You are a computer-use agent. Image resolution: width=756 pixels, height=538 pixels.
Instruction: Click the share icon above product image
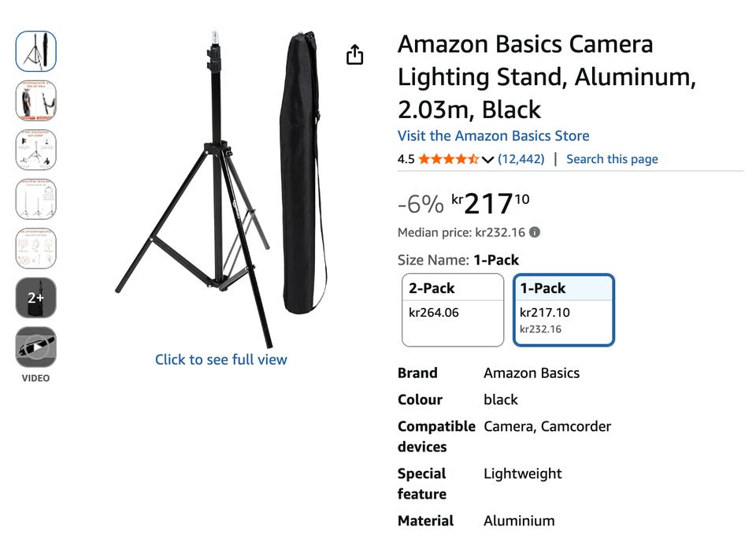355,54
